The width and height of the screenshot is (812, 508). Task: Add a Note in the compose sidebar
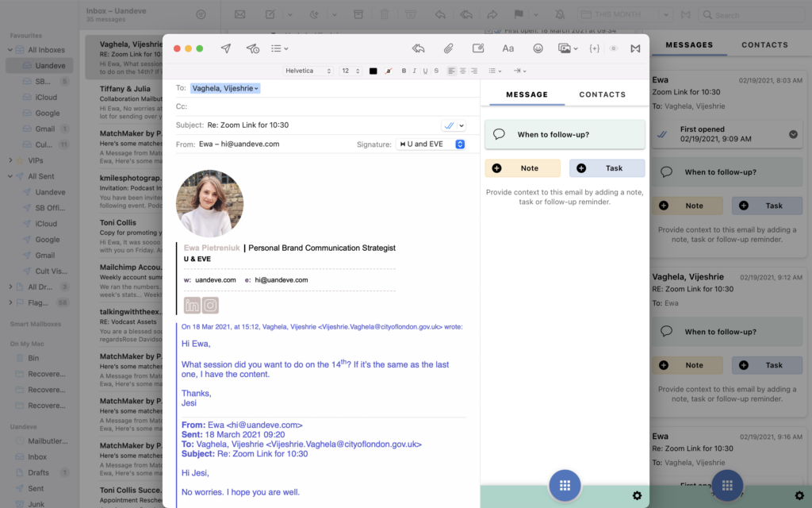(523, 168)
